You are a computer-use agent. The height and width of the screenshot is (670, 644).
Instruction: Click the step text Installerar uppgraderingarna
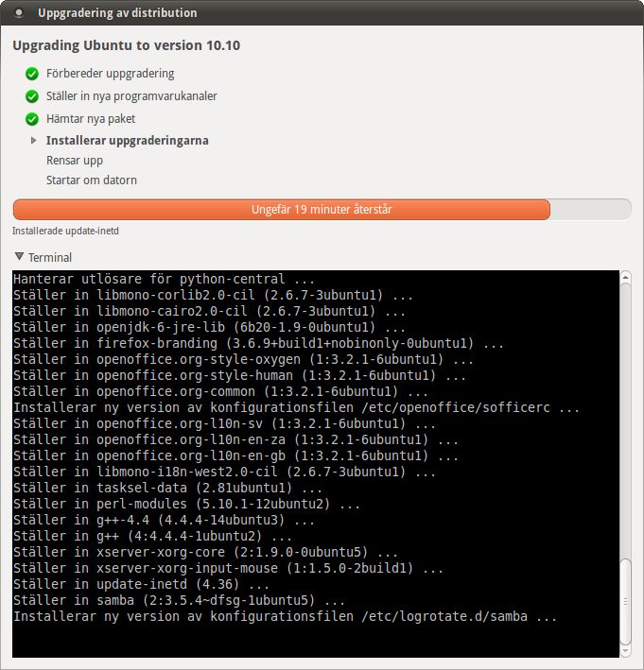pos(128,141)
